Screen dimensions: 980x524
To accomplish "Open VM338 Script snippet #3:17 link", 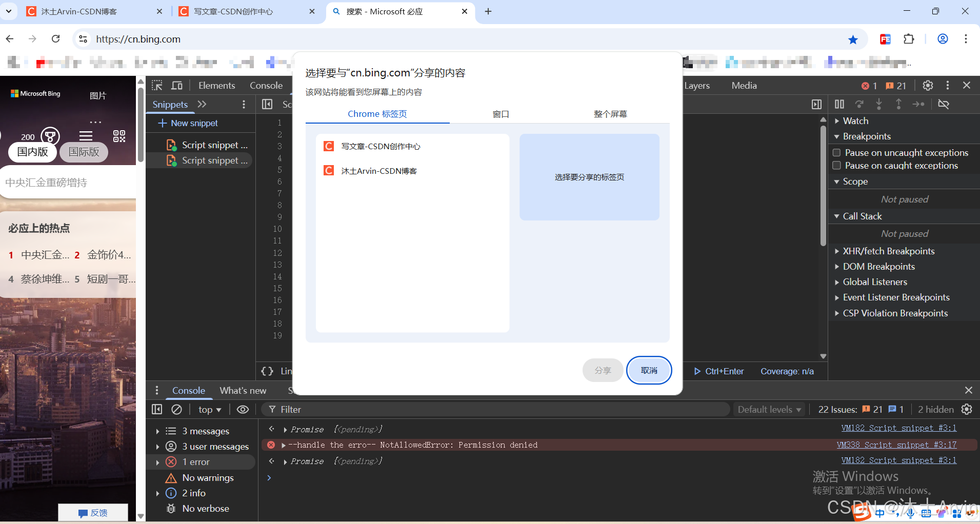I will (x=896, y=445).
